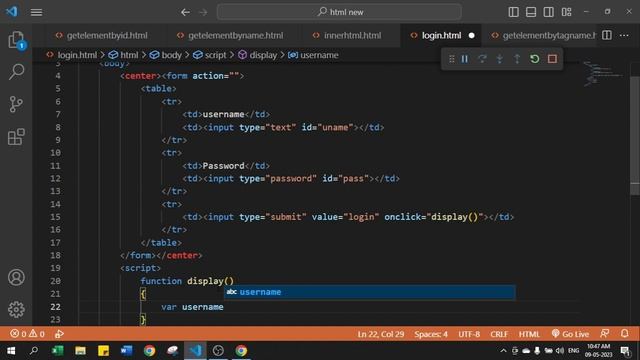The width and height of the screenshot is (640, 360).
Task: Select the login.html tab
Action: (441, 36)
